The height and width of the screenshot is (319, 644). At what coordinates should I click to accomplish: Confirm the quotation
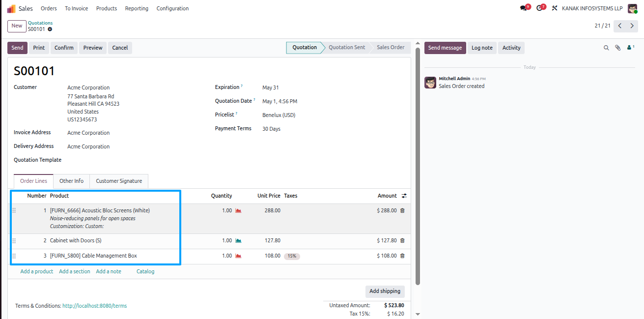(x=64, y=48)
